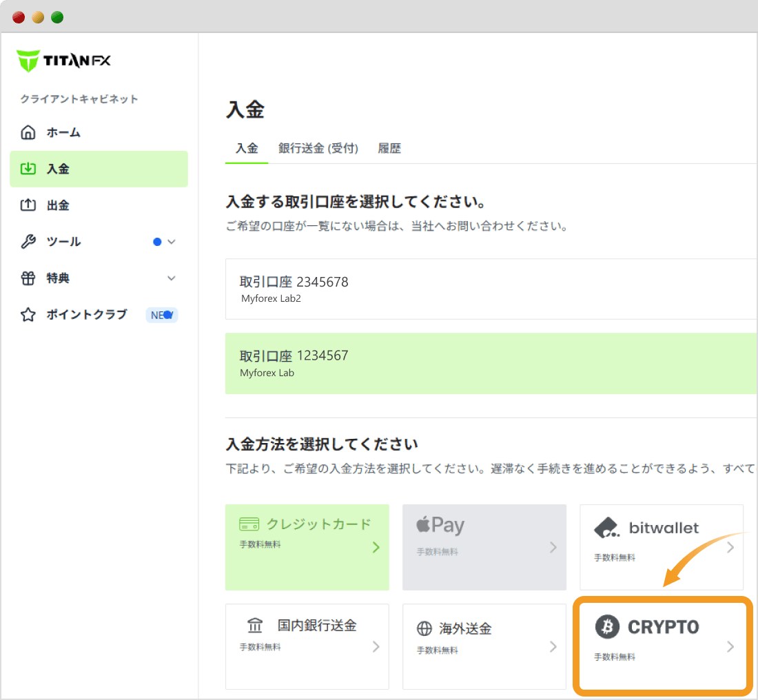Choose CRYPTO as the deposit method
This screenshot has height=700, width=758.
tap(662, 646)
